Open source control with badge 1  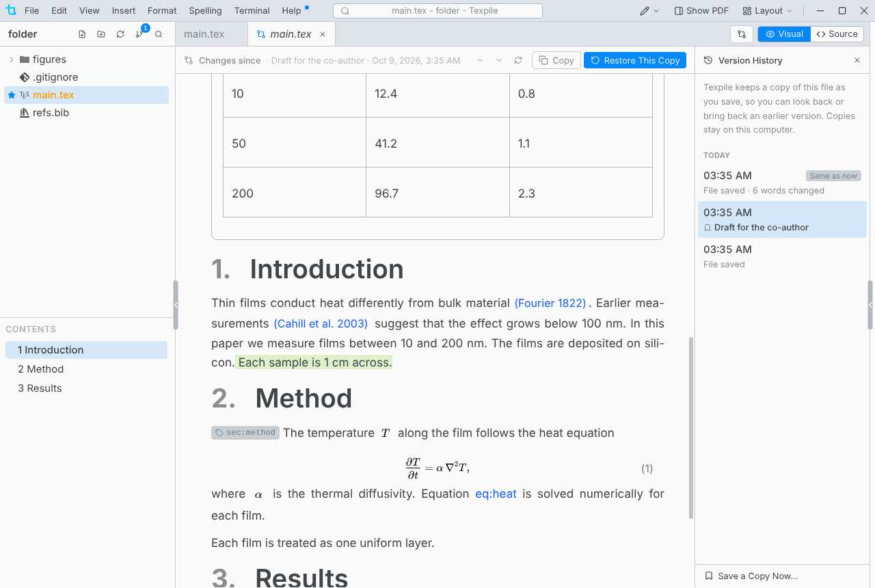click(140, 34)
